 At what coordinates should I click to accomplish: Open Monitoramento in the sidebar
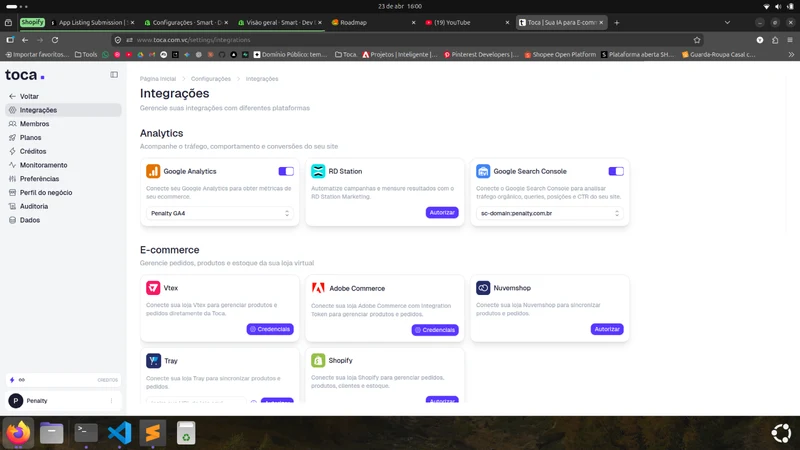tap(63, 165)
